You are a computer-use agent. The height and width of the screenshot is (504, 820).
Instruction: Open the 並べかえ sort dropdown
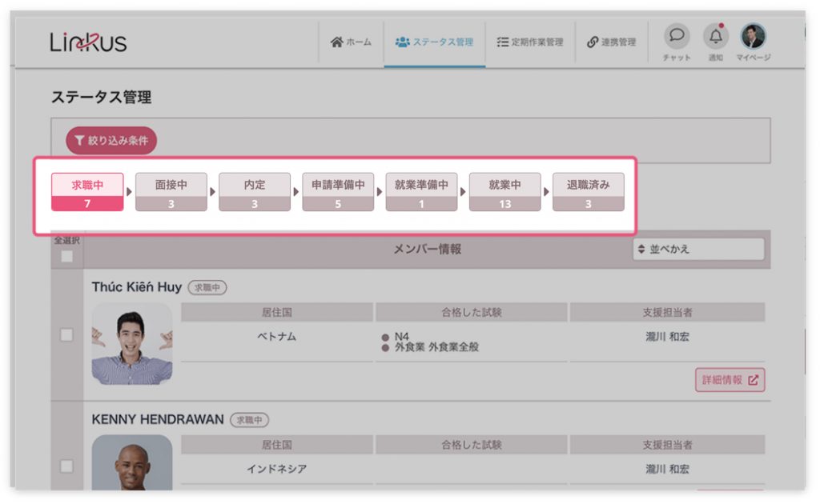coord(697,249)
